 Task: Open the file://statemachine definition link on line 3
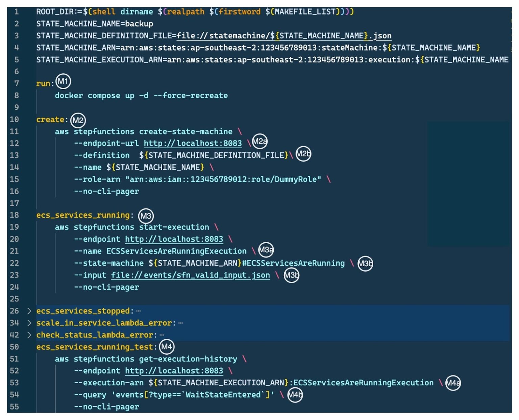coord(284,36)
